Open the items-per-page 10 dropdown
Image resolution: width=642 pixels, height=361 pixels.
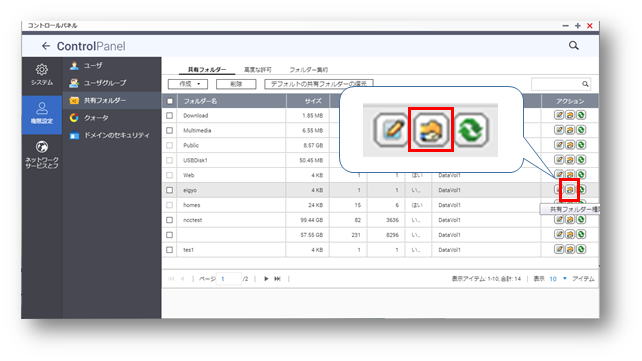click(x=558, y=279)
